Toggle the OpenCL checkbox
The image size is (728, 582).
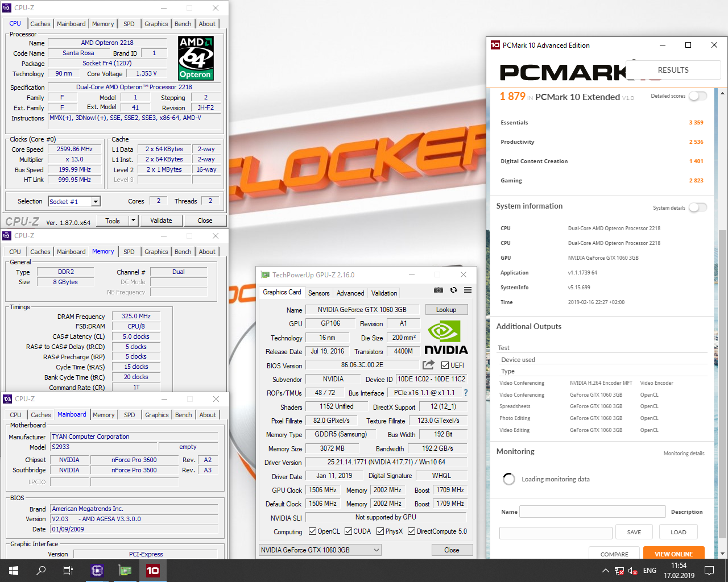point(312,531)
